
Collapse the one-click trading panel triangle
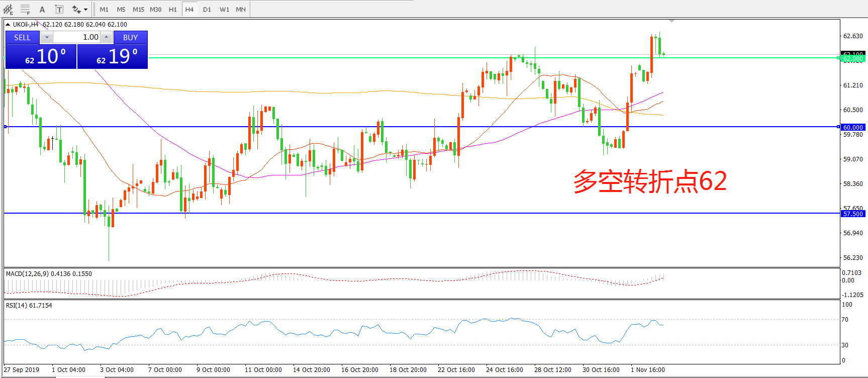point(8,24)
